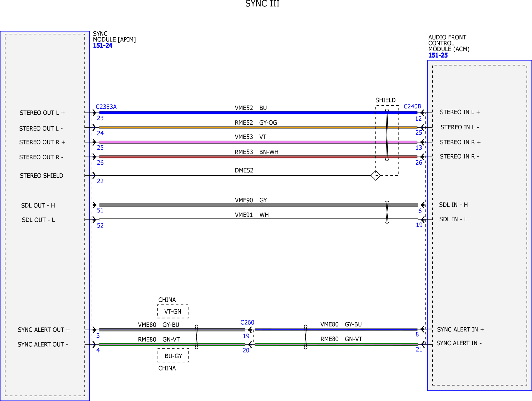Select pin 23 at STEREO OUT L +
Screen dimensions: 532x401
(x=100, y=118)
